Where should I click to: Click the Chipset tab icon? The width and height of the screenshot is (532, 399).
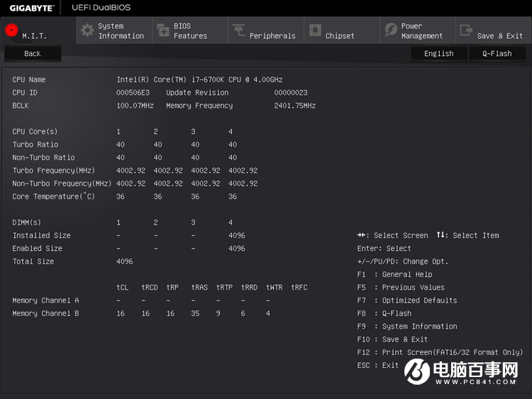pyautogui.click(x=314, y=30)
